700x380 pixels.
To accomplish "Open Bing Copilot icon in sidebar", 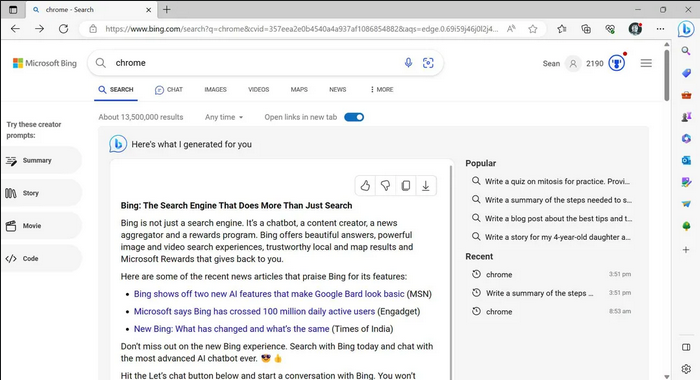I will (686, 29).
